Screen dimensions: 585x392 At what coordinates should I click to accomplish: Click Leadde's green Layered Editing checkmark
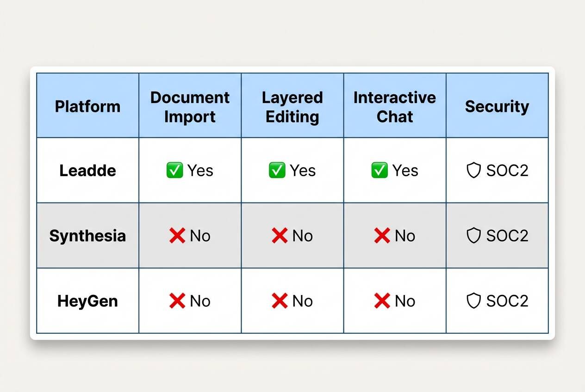tap(277, 171)
